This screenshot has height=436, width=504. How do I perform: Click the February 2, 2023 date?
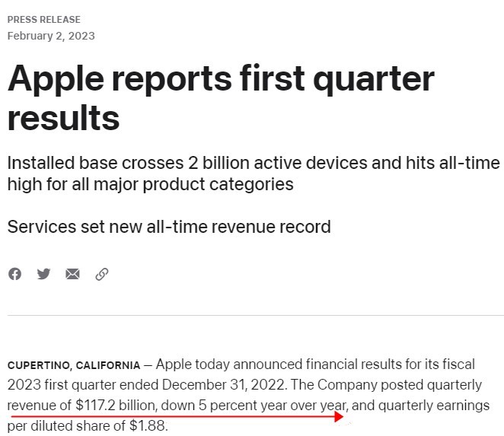[x=51, y=36]
